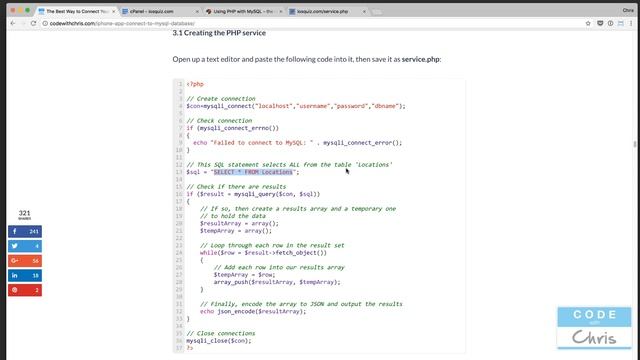The width and height of the screenshot is (640, 360).
Task: Bookmark this page with the star icon
Action: (588, 23)
